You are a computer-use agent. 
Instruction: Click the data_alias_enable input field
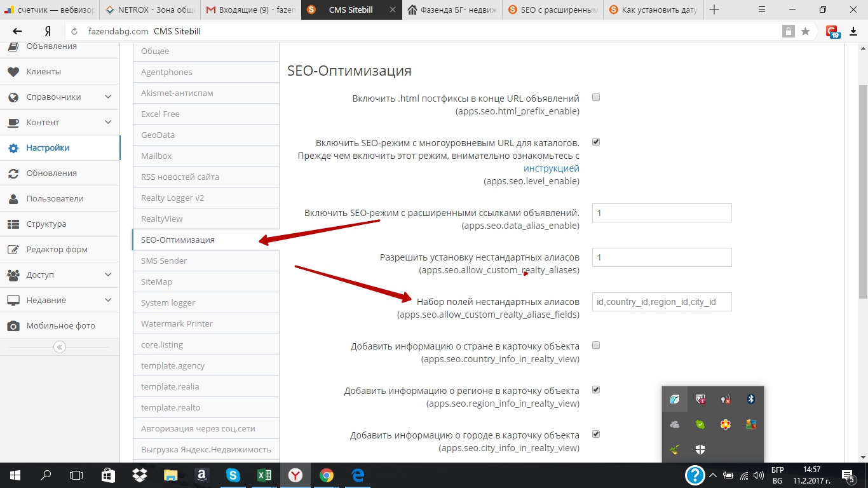(661, 213)
